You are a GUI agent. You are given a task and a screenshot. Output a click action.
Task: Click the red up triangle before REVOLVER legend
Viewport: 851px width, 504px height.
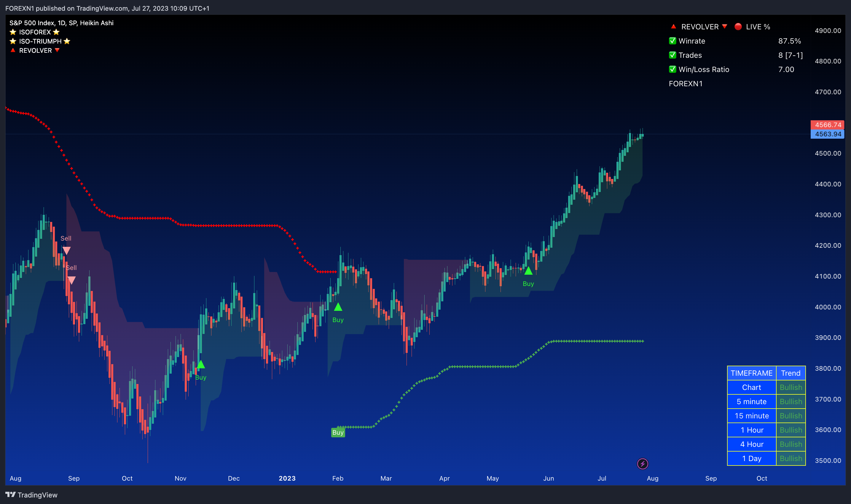(x=13, y=50)
